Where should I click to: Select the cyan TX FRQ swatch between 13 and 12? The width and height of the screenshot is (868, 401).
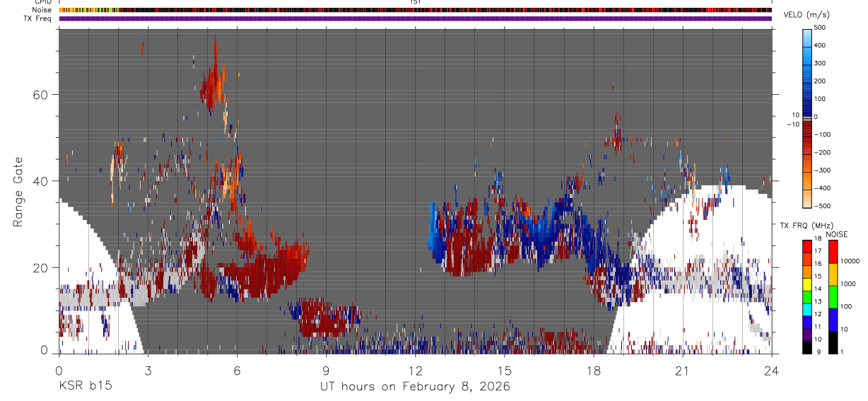pos(807,310)
